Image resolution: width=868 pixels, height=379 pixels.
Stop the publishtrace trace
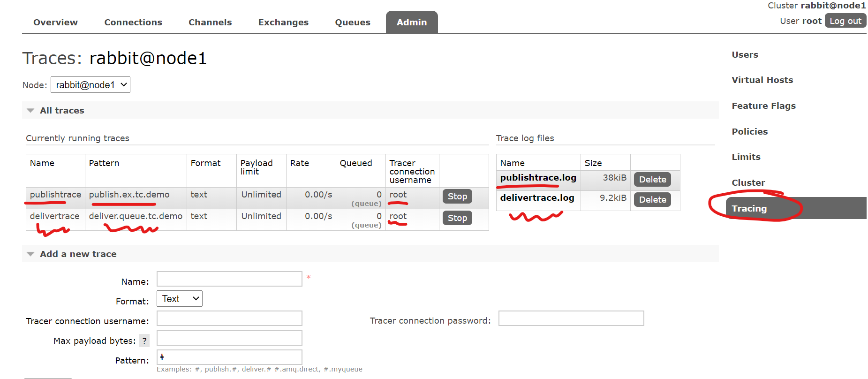(x=457, y=197)
